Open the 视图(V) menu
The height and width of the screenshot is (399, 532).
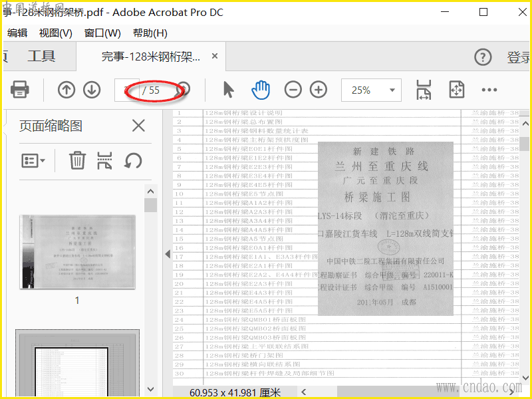56,33
